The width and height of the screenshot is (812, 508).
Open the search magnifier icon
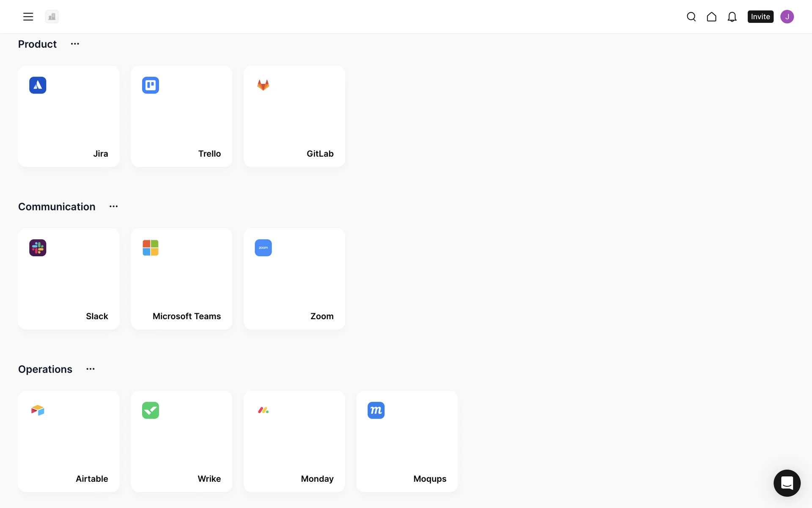[x=691, y=17]
